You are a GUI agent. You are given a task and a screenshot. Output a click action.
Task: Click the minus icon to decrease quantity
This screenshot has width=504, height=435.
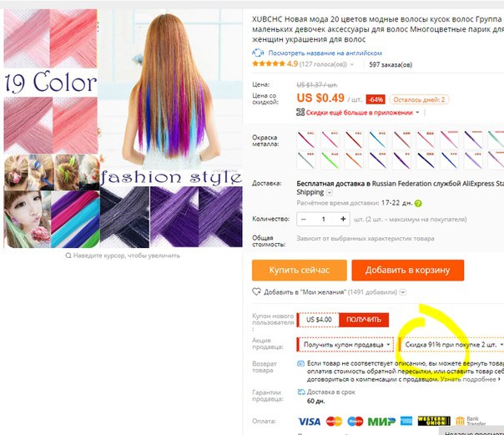[x=304, y=220]
